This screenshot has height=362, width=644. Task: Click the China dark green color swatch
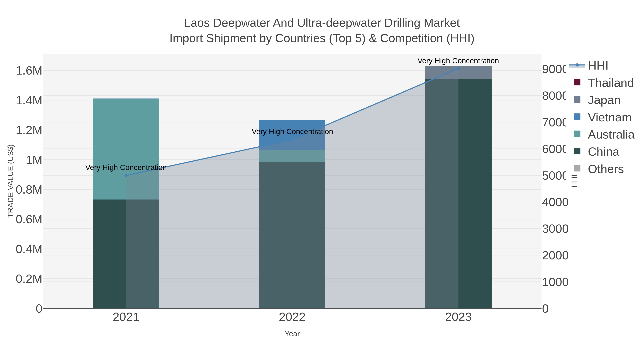577,151
